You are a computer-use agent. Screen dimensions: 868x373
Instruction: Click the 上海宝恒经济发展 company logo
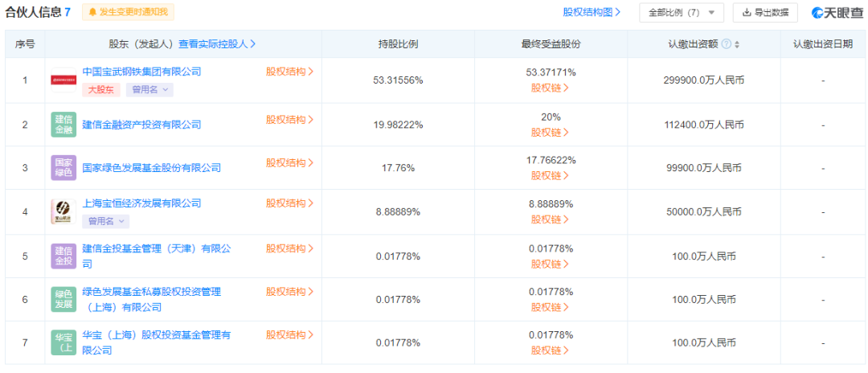click(x=63, y=211)
